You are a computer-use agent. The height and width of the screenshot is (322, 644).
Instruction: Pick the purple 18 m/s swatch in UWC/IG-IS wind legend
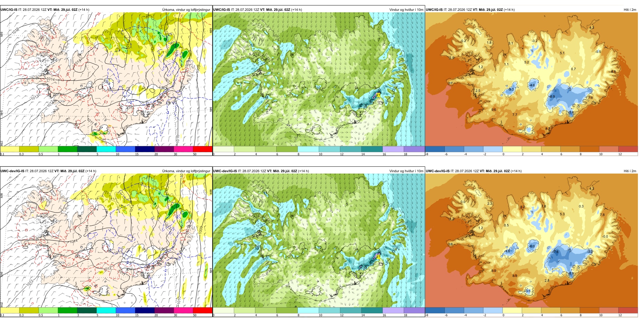(x=414, y=149)
